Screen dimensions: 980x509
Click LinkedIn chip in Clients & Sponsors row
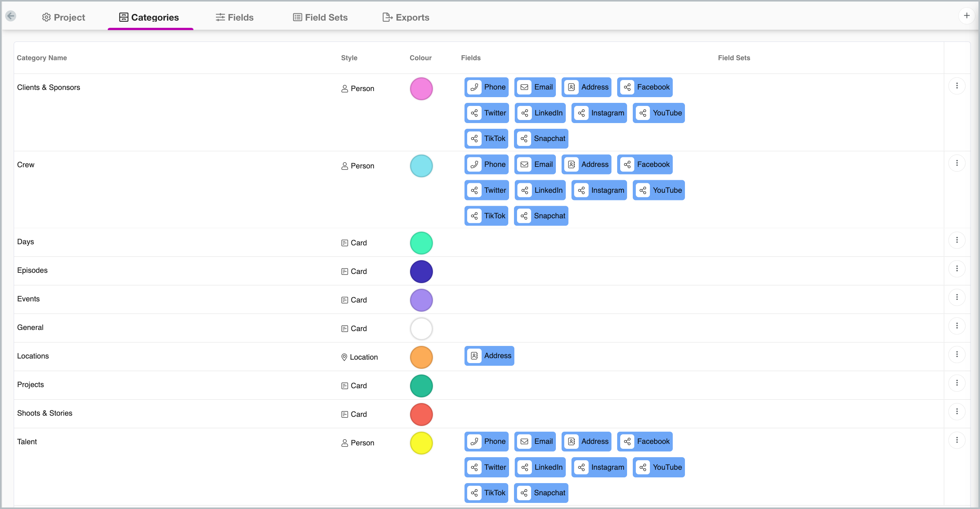[540, 113]
